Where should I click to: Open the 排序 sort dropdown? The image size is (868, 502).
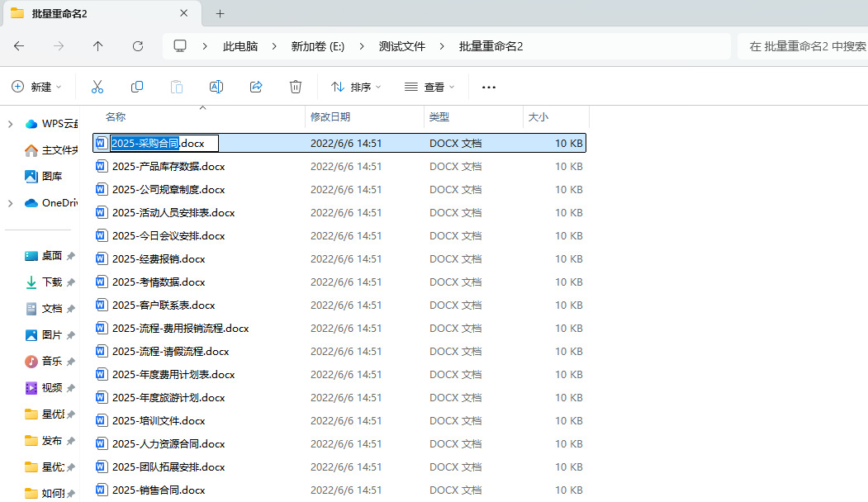(x=356, y=87)
